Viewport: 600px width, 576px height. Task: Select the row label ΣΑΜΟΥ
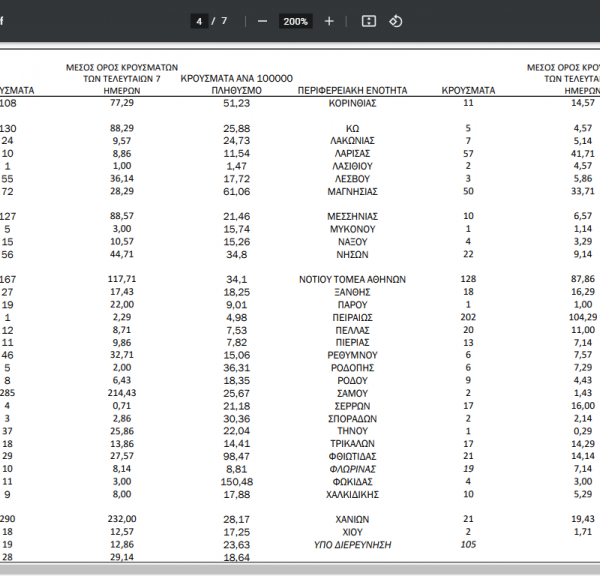(352, 393)
